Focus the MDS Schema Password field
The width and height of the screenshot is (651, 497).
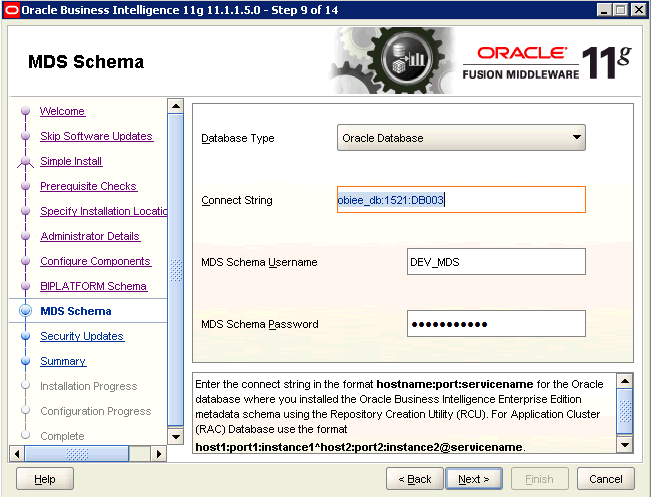point(496,323)
